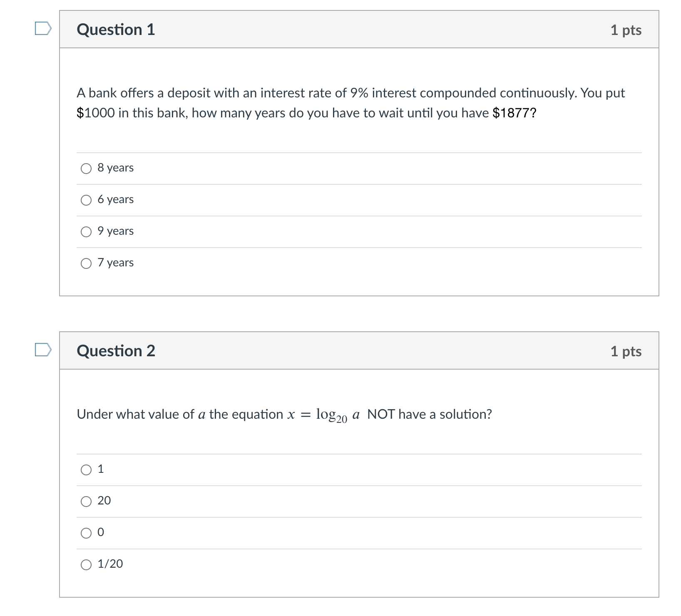
Task: Choose answer 0 for Question 2
Action: click(86, 533)
